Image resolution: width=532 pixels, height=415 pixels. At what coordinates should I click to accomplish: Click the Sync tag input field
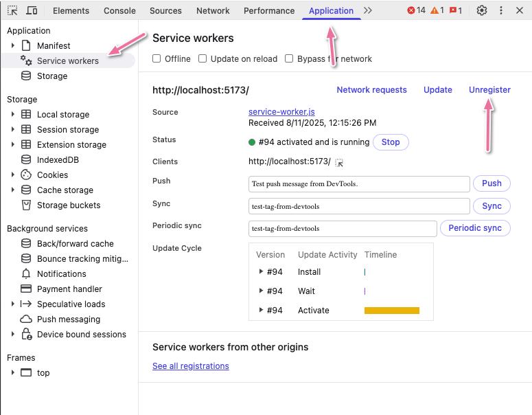point(359,206)
